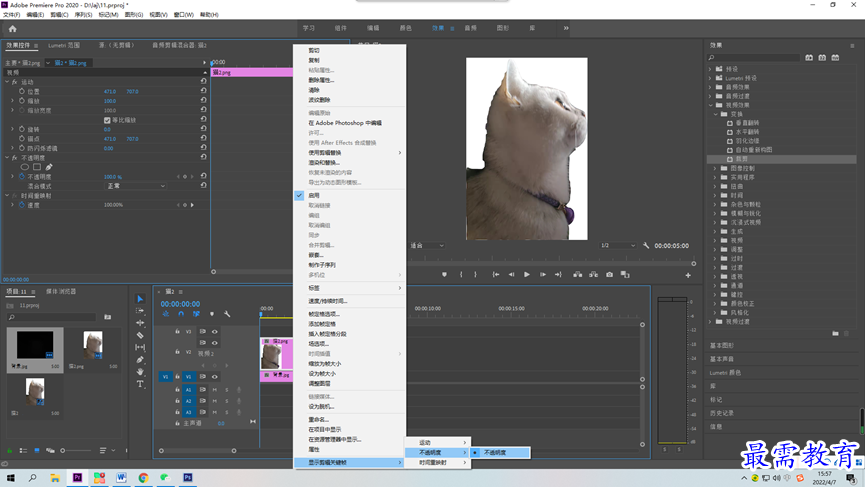The width and height of the screenshot is (865, 487).
Task: Select the 裁剪 crop effect
Action: (x=741, y=159)
